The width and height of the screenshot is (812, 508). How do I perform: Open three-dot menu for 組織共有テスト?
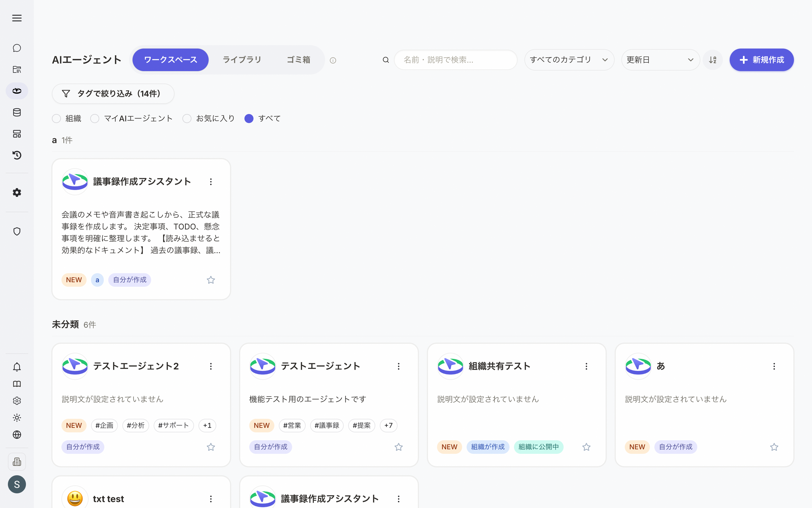(x=586, y=366)
